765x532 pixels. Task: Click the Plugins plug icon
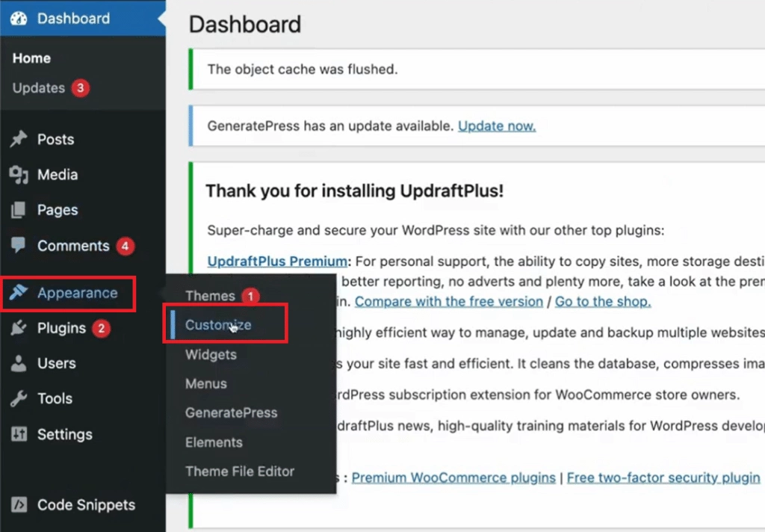tap(19, 328)
